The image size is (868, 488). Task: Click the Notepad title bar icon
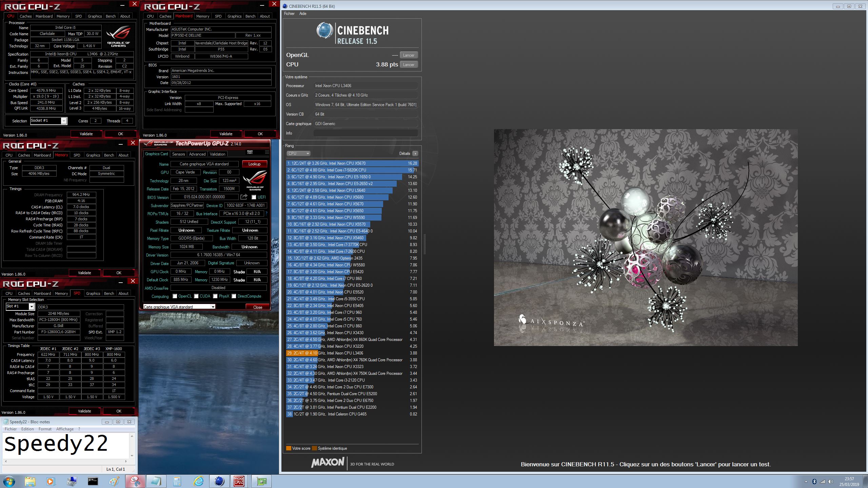5,422
